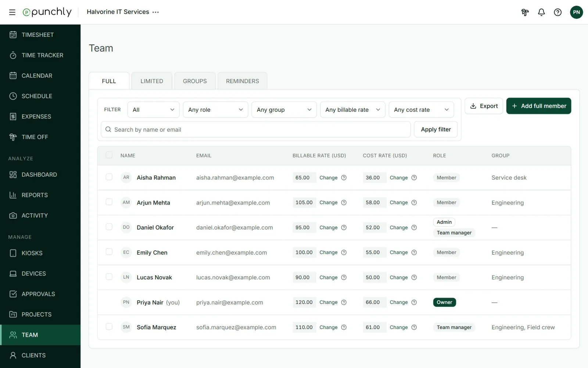Click the time off palm tree icon in header
Viewport: 588px width, 368px height.
[x=525, y=13]
